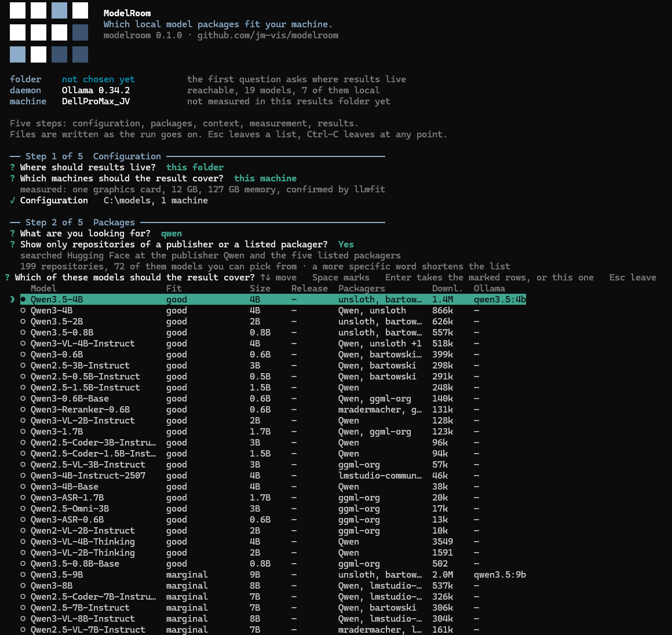Click the Fit column header

pyautogui.click(x=174, y=289)
